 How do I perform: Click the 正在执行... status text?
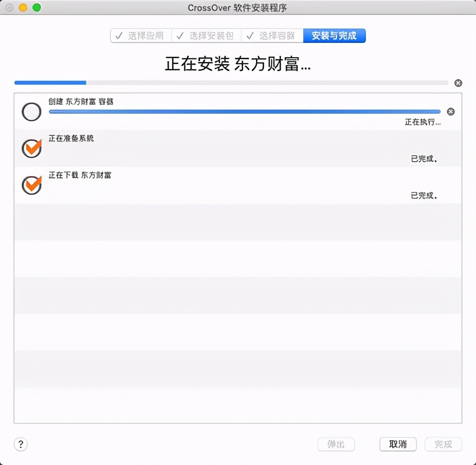pos(423,122)
